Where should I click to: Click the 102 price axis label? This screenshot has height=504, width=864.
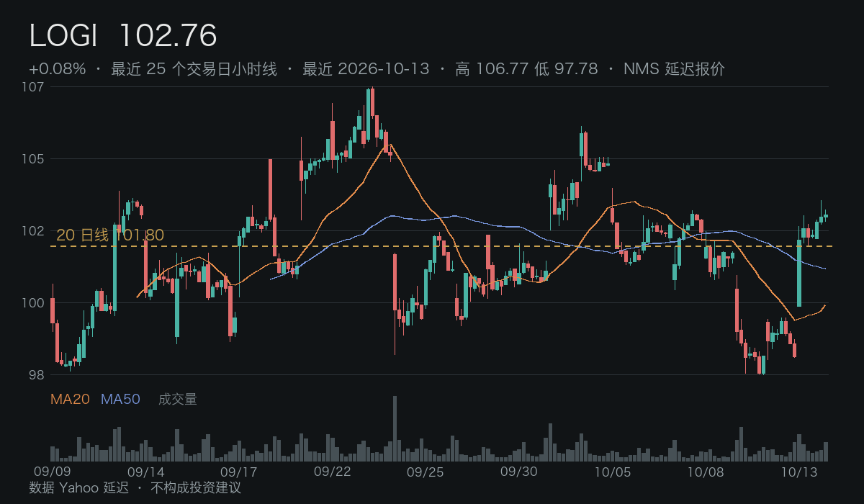34,231
